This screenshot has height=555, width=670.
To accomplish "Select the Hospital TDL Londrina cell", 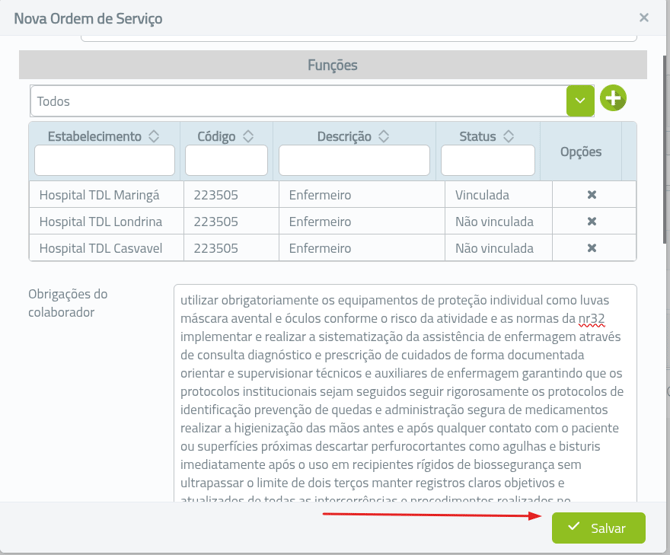I will (x=100, y=221).
